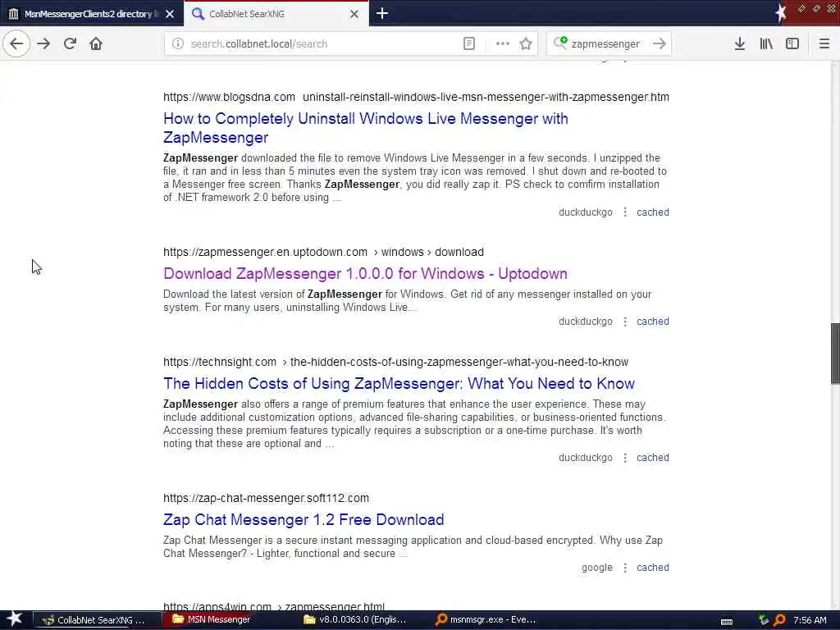840x630 pixels.
Task: Switch to MsnMessengerClients2 directory tab
Action: click(x=91, y=13)
